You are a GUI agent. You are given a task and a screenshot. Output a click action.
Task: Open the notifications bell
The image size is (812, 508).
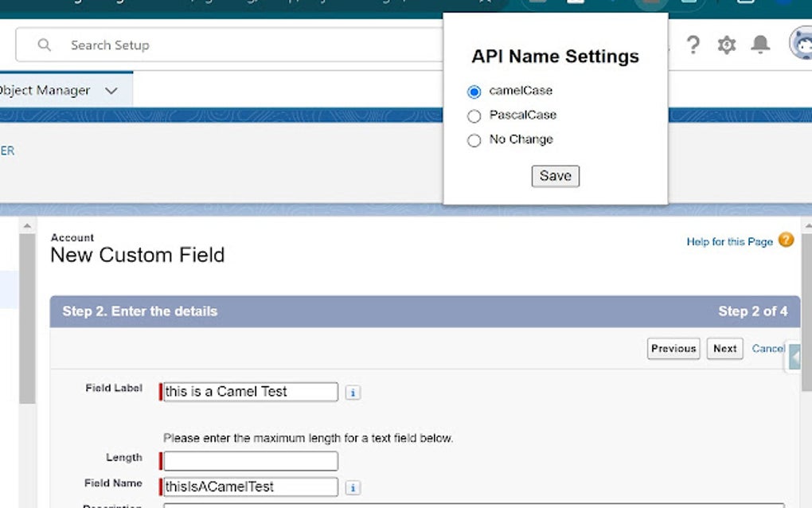761,45
